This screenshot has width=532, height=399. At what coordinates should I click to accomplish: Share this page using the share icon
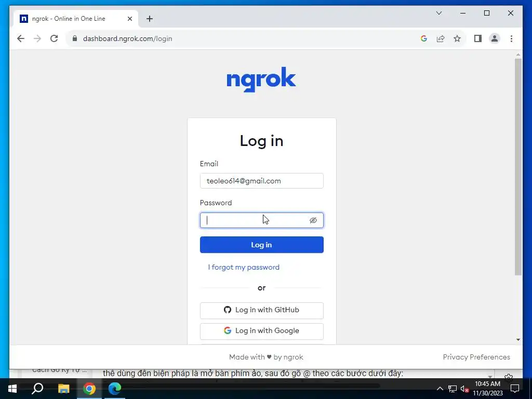441,38
